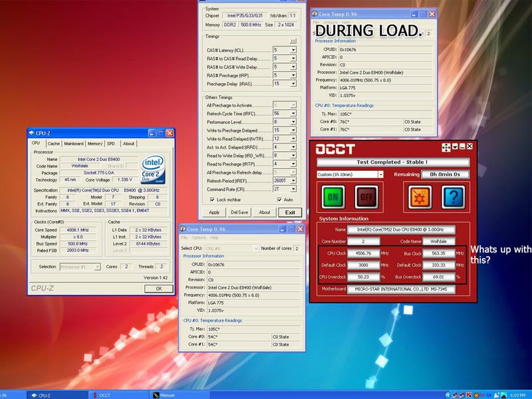
Task: Click the OK button in CPU-Z
Action: pos(159,289)
